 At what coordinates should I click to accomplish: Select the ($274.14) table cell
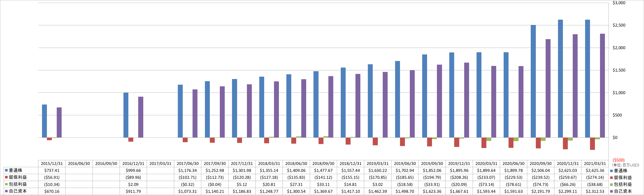[x=595, y=177]
